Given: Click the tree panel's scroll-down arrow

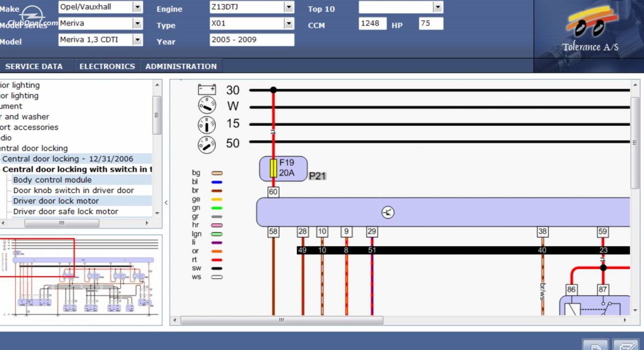Looking at the screenshot, I should [x=157, y=214].
